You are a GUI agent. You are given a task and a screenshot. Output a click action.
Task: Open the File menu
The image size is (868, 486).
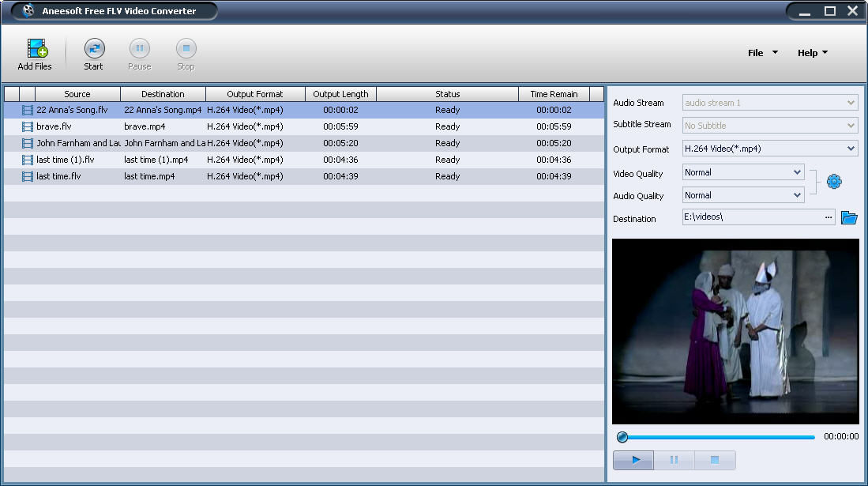point(762,53)
